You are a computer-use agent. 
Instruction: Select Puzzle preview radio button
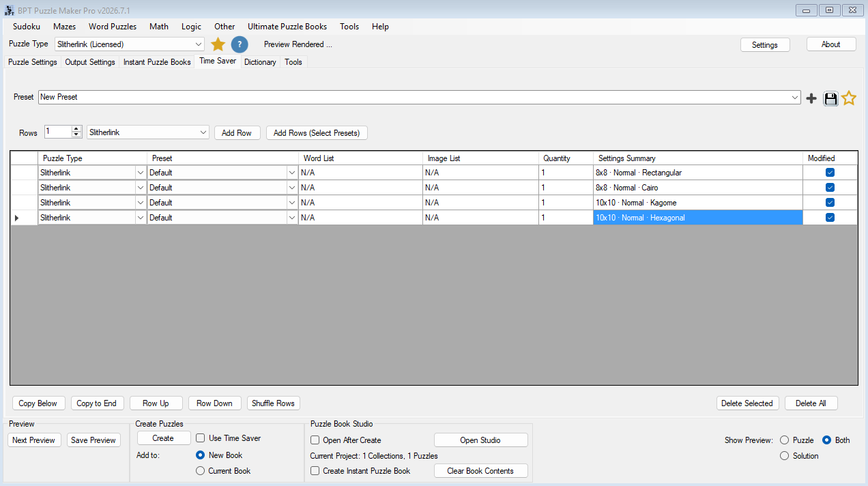click(784, 440)
